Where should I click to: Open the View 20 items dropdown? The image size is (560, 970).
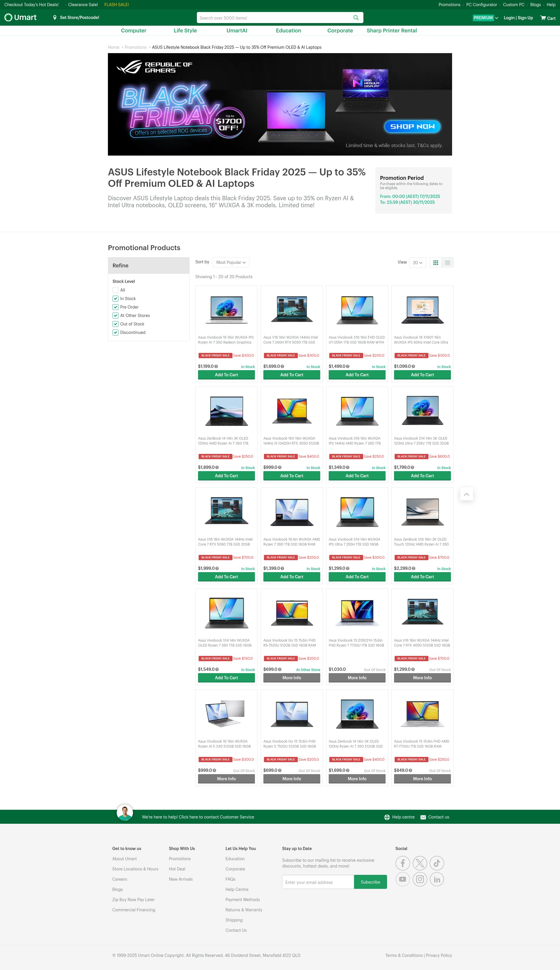click(417, 262)
